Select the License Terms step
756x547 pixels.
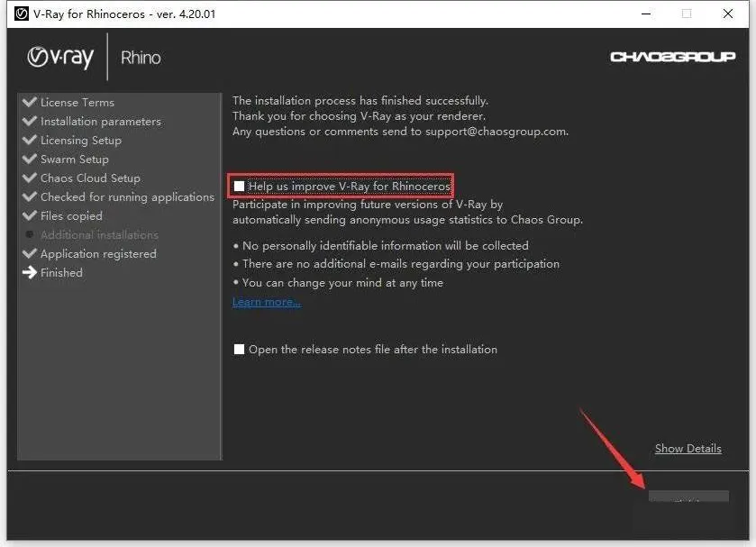[x=77, y=102]
